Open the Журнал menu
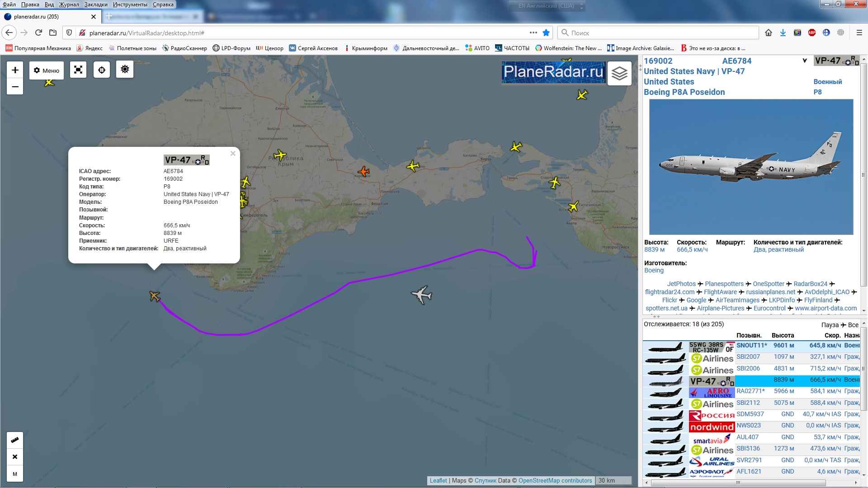This screenshot has width=868, height=488. click(69, 5)
